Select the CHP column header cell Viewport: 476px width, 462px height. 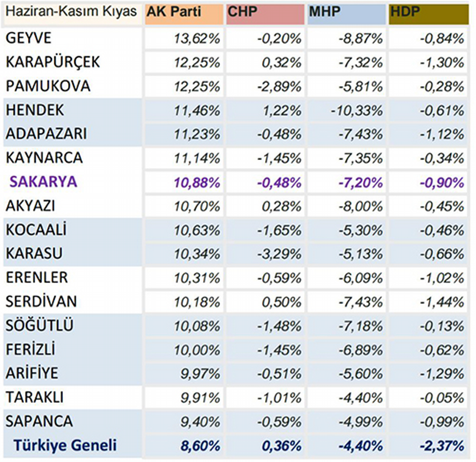coord(265,13)
